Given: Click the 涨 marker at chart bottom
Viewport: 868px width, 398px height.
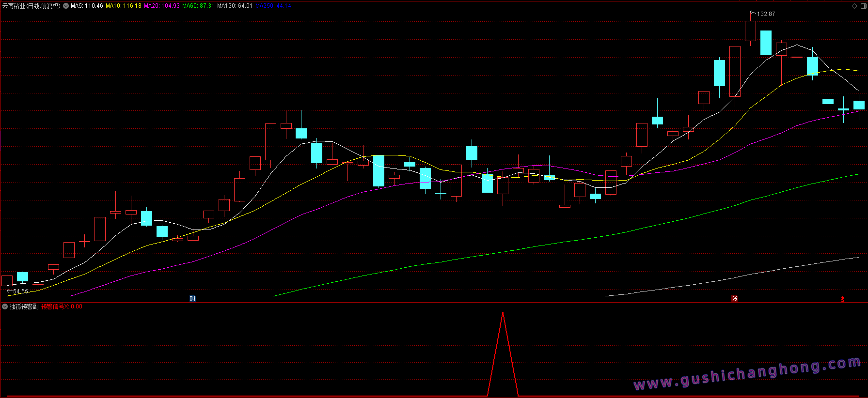Looking at the screenshot, I should 734,299.
